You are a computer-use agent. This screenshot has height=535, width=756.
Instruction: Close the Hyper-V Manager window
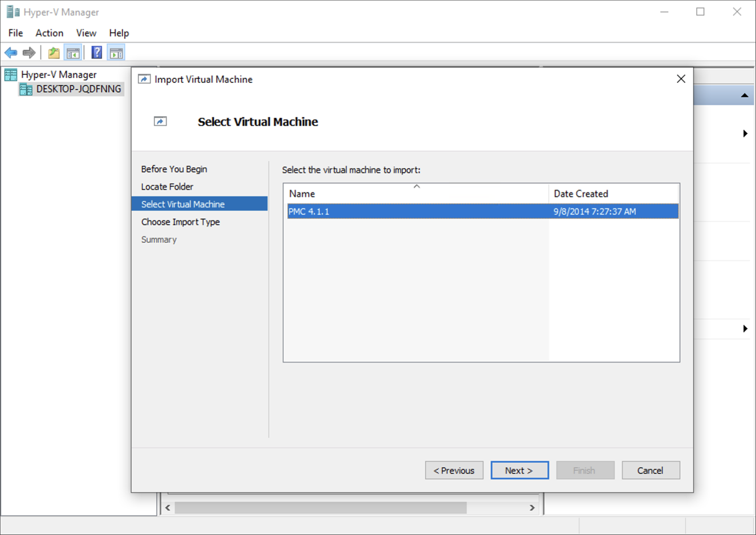tap(737, 12)
